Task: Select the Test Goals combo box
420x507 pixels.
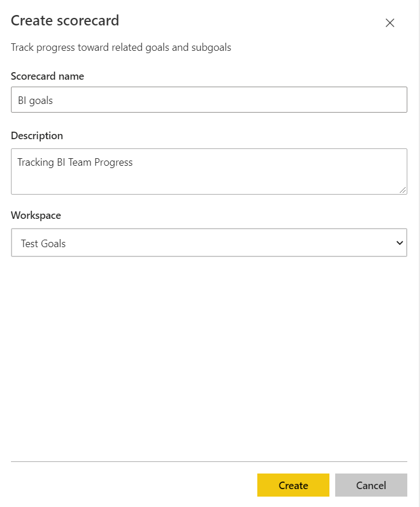Action: (x=209, y=243)
